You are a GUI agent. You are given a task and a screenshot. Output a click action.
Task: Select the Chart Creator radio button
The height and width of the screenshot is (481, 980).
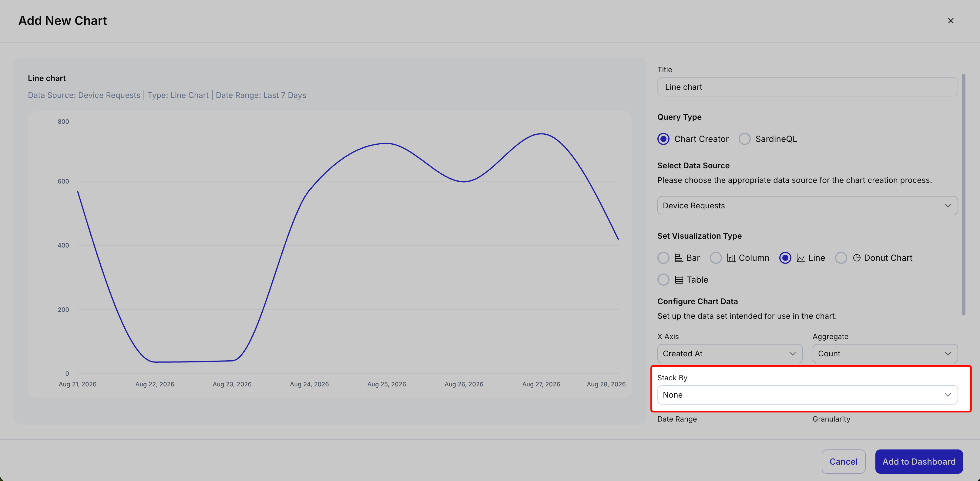(663, 139)
